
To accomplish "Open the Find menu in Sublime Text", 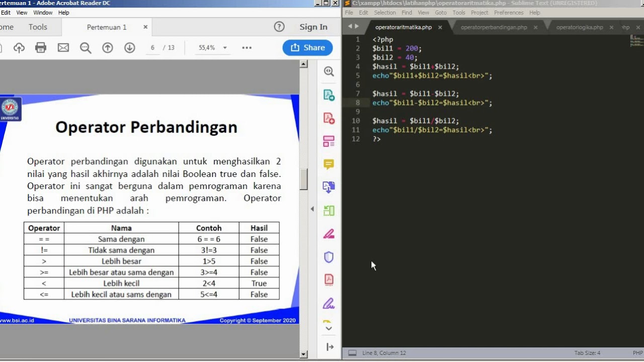I will [407, 13].
